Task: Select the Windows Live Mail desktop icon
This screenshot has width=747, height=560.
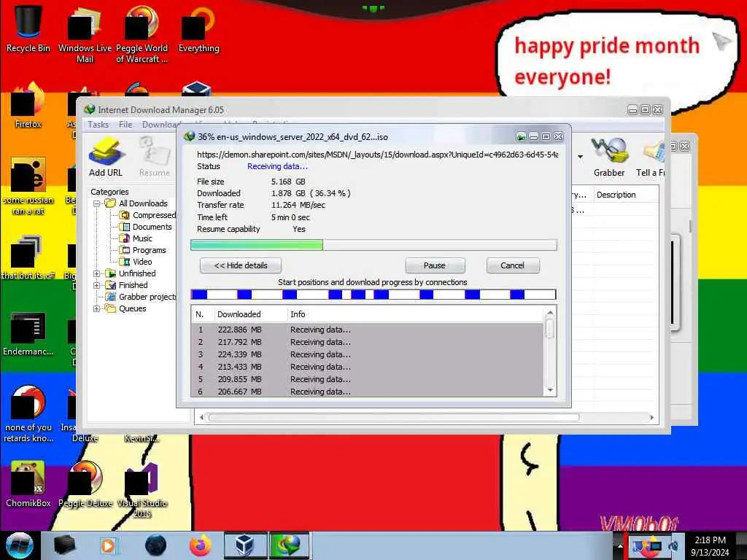Action: (x=85, y=34)
